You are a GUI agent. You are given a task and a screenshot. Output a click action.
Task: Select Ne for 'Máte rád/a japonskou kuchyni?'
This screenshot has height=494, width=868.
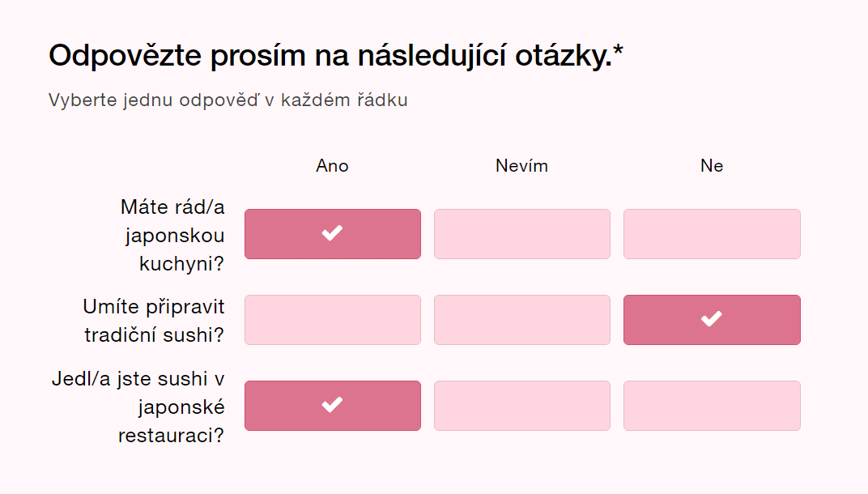pyautogui.click(x=712, y=234)
